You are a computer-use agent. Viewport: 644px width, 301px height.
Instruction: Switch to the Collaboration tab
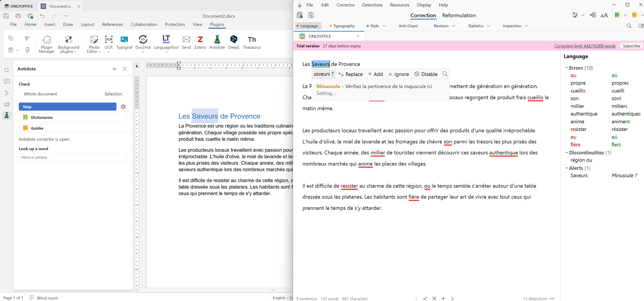(x=144, y=24)
